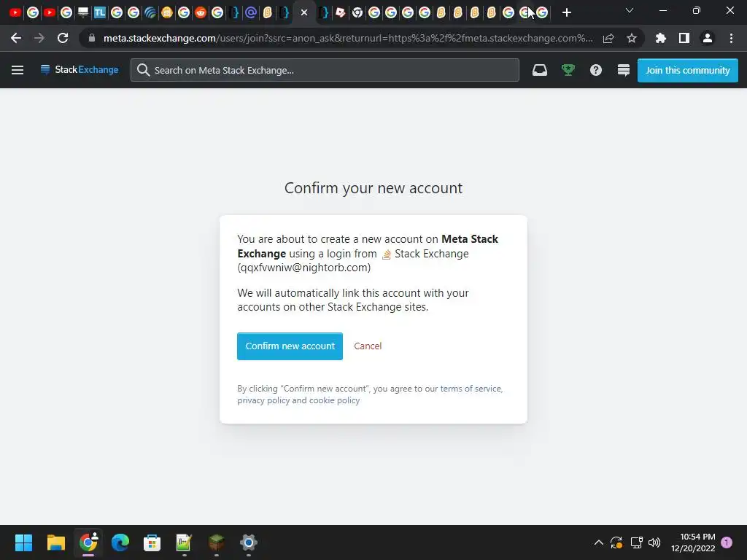747x560 pixels.
Task: Switch to the Chrome logo tab
Action: click(x=357, y=12)
